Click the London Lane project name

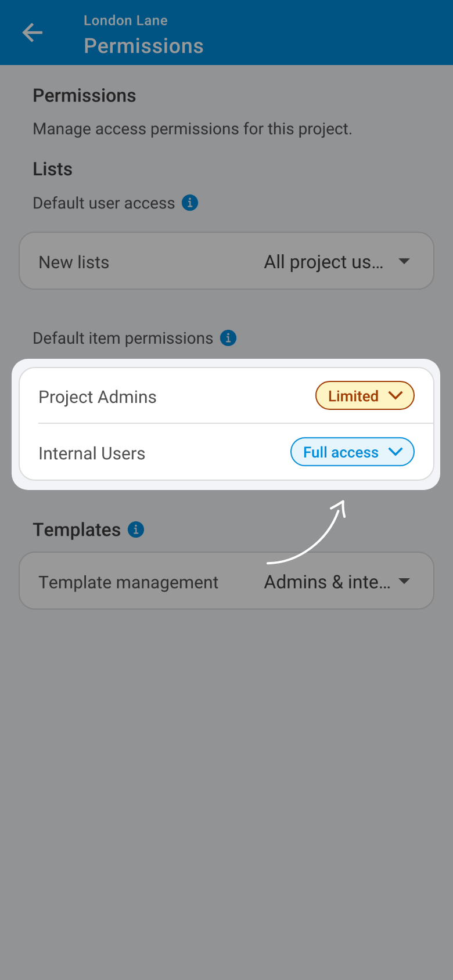pyautogui.click(x=125, y=20)
